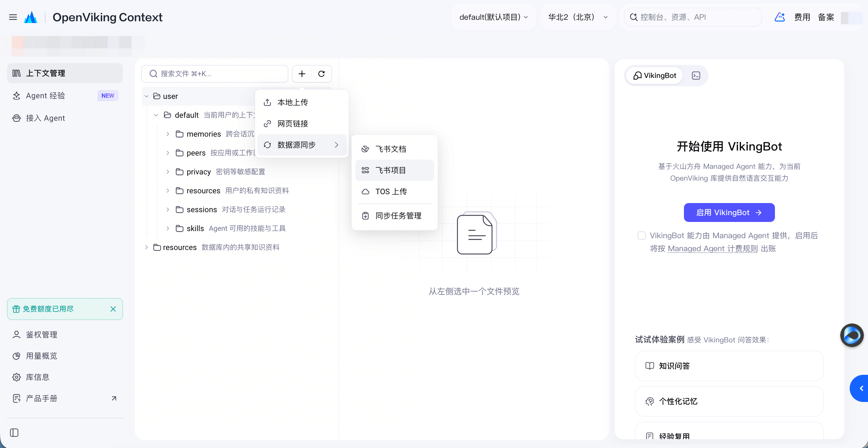Open 同步任务管理 from the submenu
The width and height of the screenshot is (868, 448).
[394, 216]
